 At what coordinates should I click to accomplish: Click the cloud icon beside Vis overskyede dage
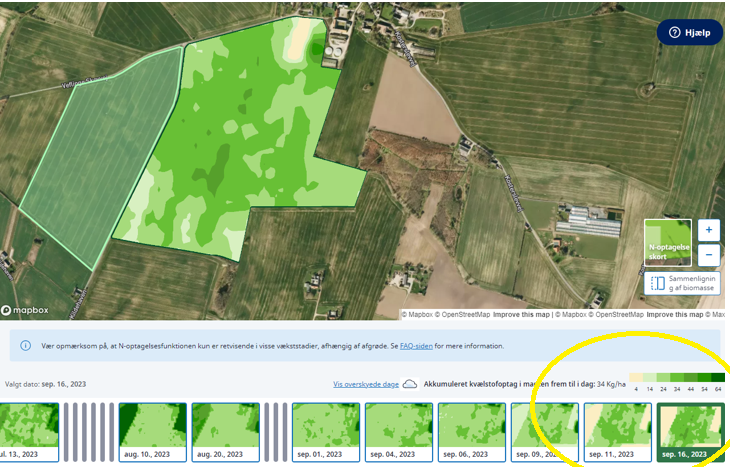click(x=410, y=384)
